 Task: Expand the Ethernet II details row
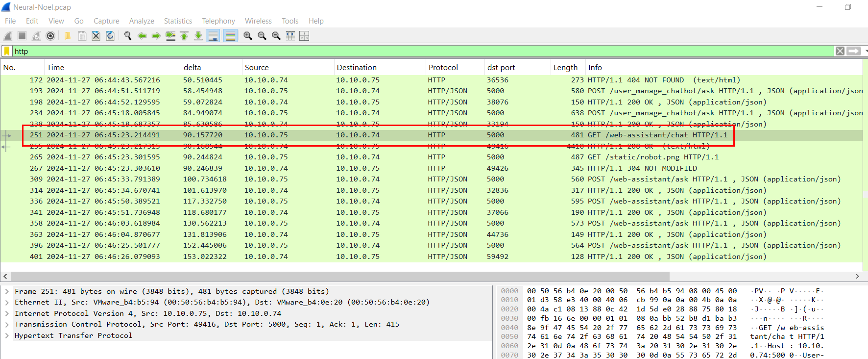(7, 302)
